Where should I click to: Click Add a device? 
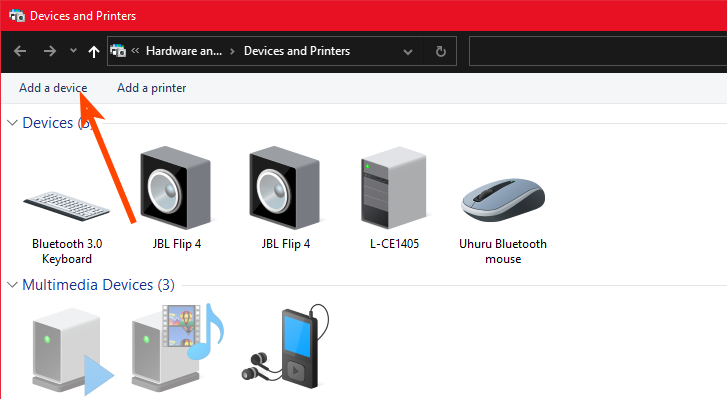click(x=53, y=88)
